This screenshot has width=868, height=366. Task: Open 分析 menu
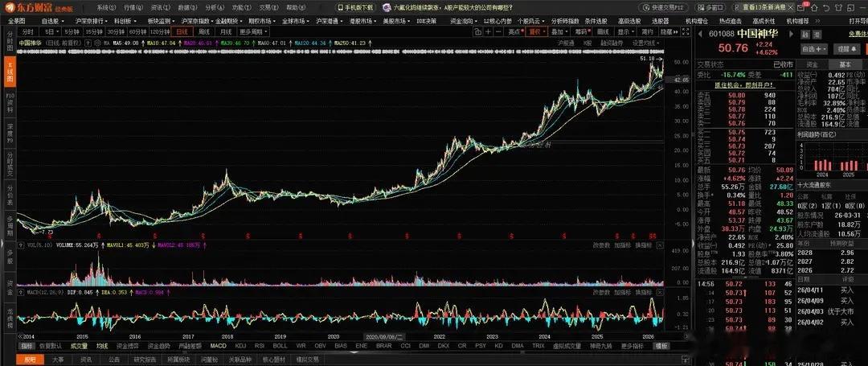click(215, 8)
